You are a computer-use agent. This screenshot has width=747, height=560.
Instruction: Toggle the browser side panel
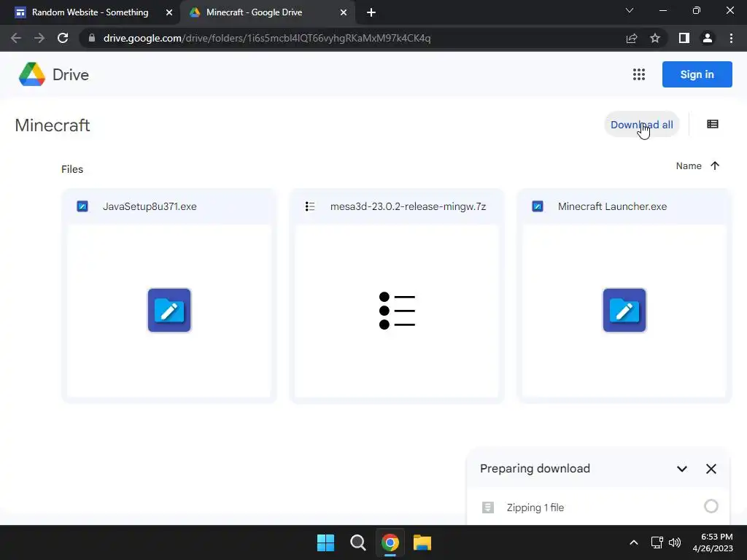(x=684, y=38)
